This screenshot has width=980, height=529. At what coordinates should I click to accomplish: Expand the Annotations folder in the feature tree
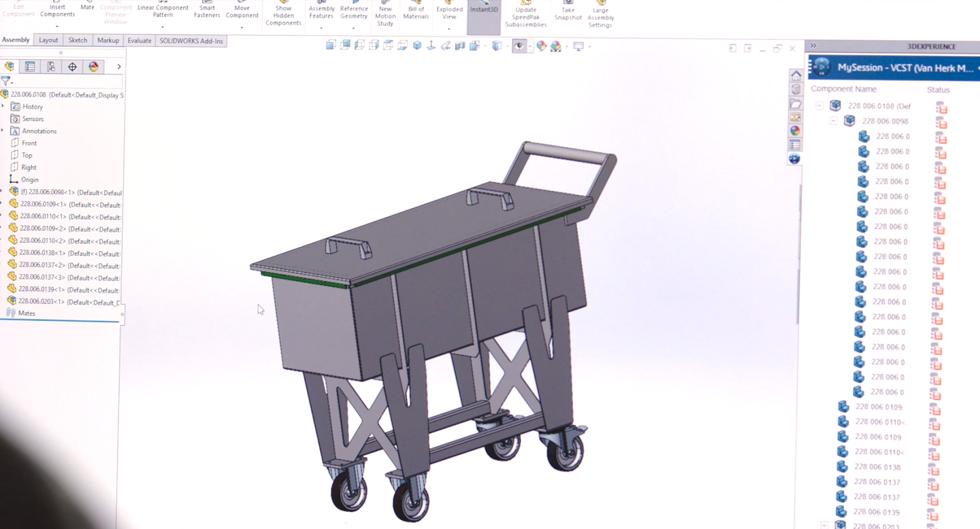click(x=3, y=131)
